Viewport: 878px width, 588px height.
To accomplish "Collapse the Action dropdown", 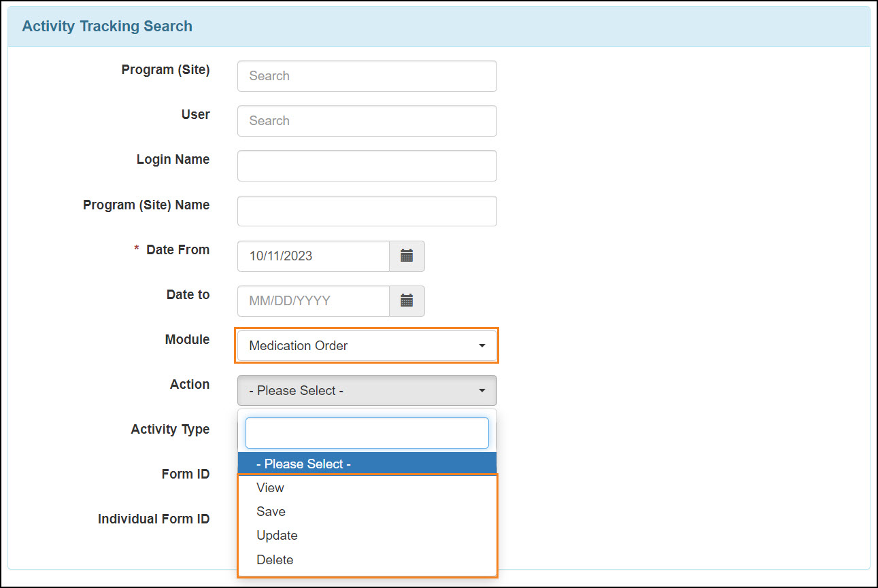I will [367, 391].
